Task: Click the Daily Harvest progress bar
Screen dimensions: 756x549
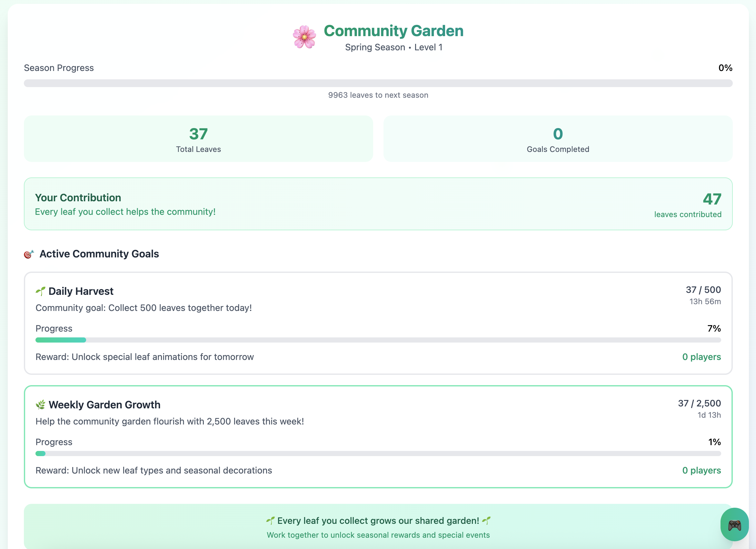Action: (378, 340)
